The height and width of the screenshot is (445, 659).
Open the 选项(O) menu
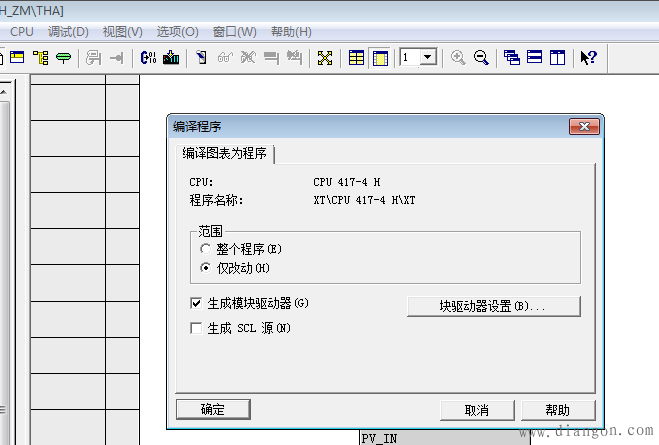pyautogui.click(x=177, y=32)
